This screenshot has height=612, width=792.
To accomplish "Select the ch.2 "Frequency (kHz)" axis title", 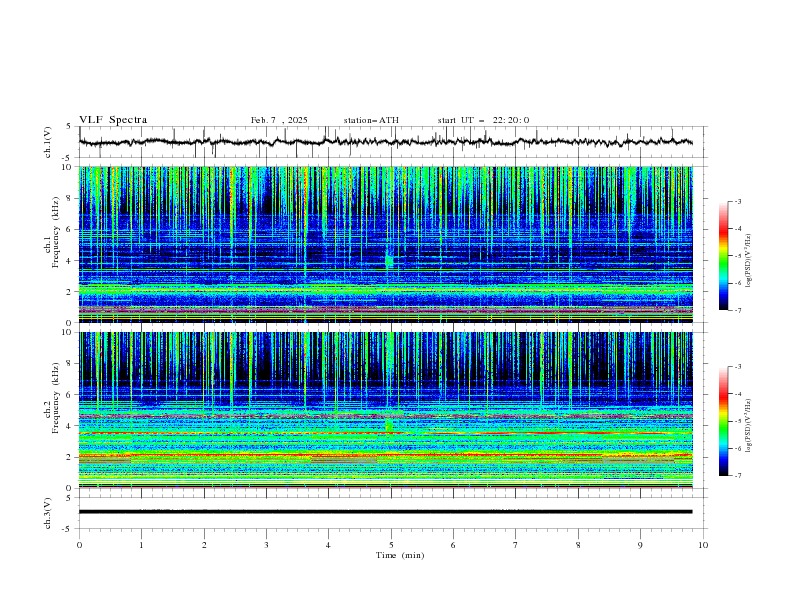I will pos(56,397).
